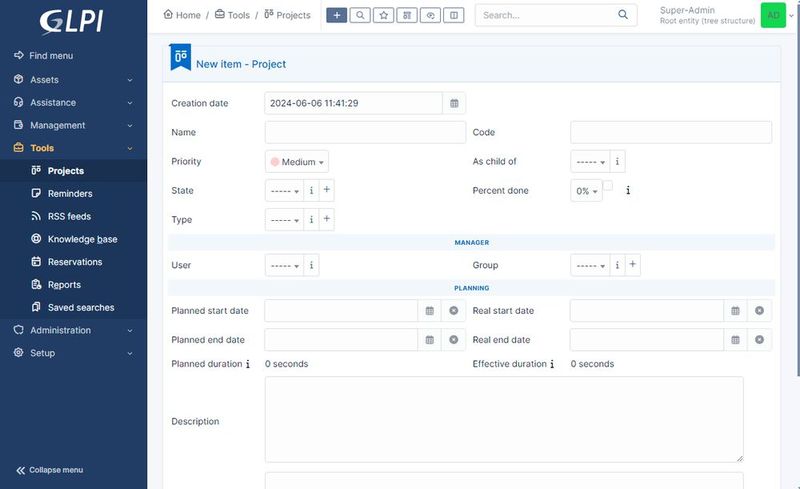
Task: Click the star saved searches toolbar icon
Action: (384, 15)
